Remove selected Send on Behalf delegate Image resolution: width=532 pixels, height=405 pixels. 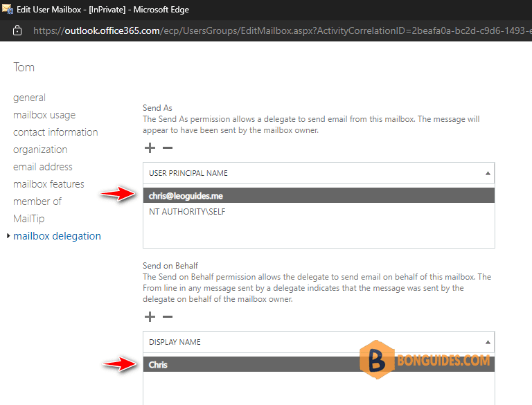(168, 317)
